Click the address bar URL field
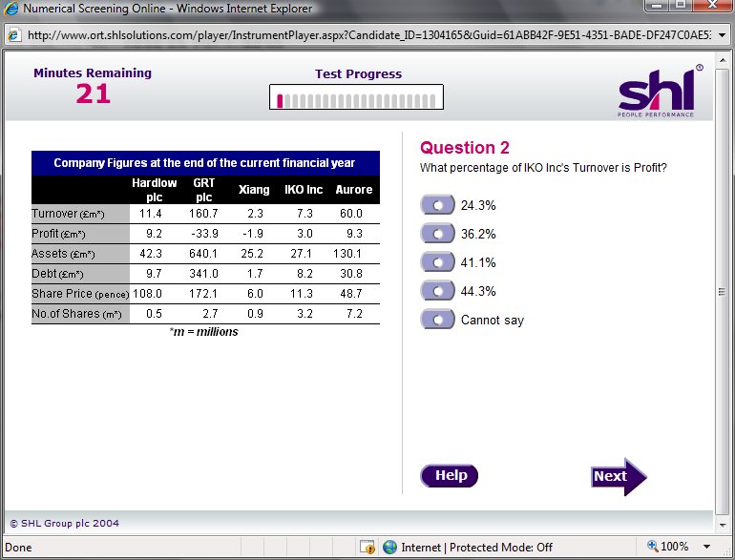 coord(368,35)
